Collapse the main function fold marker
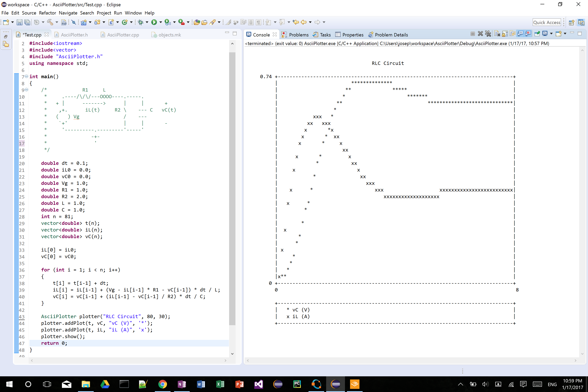Screen dimensions: 588x392 click(26, 76)
